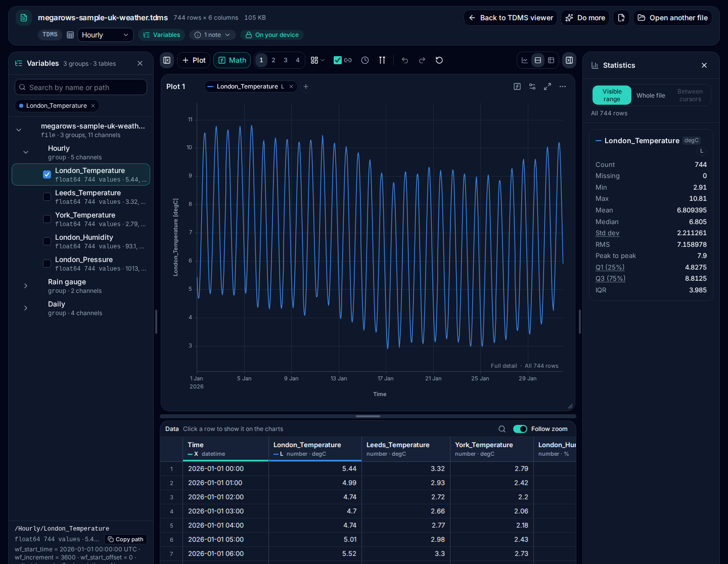The width and height of the screenshot is (728, 564).
Task: Toggle the Follow zoom switch
Action: [520, 429]
